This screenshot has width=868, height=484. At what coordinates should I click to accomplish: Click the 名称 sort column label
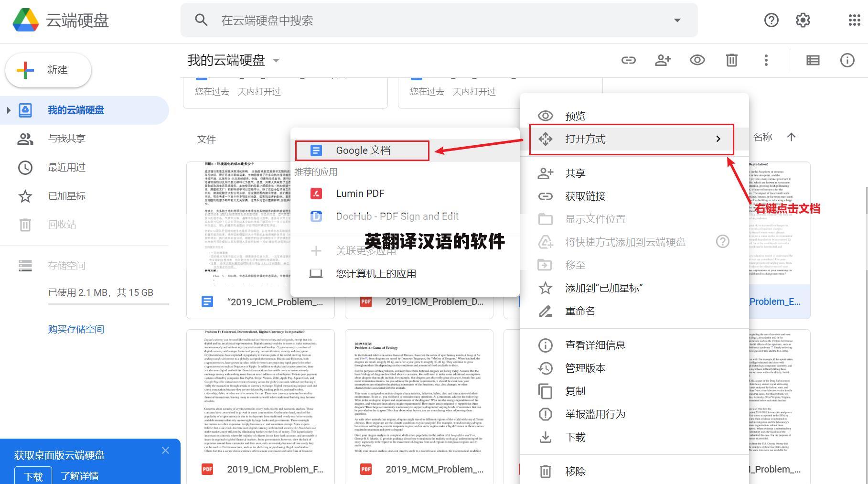[x=763, y=138]
